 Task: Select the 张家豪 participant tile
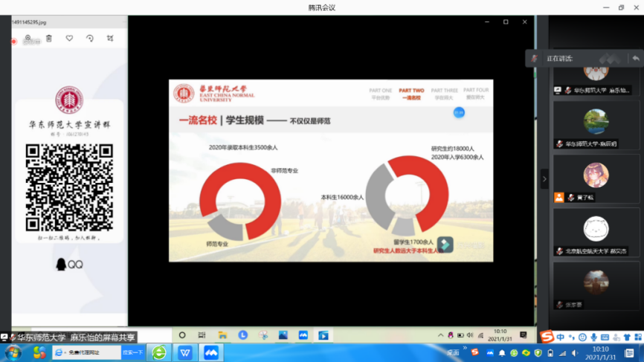point(596,286)
